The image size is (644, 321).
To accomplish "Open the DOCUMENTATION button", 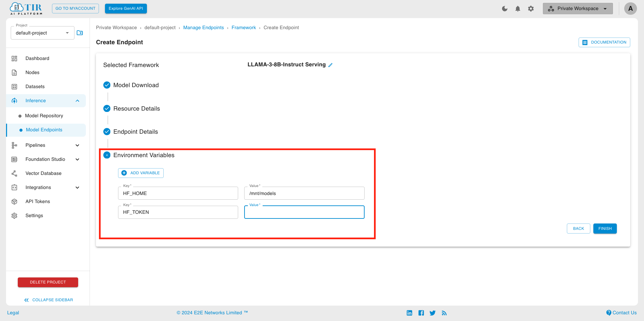I will (604, 43).
